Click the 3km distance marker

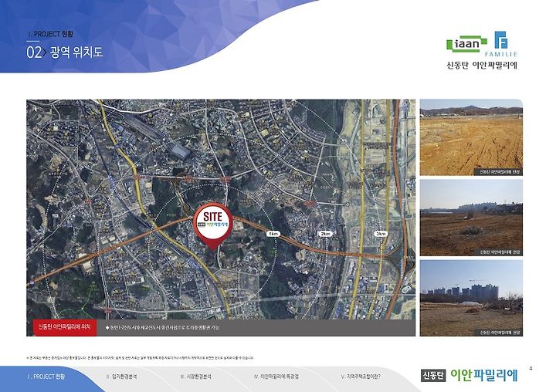tap(381, 234)
